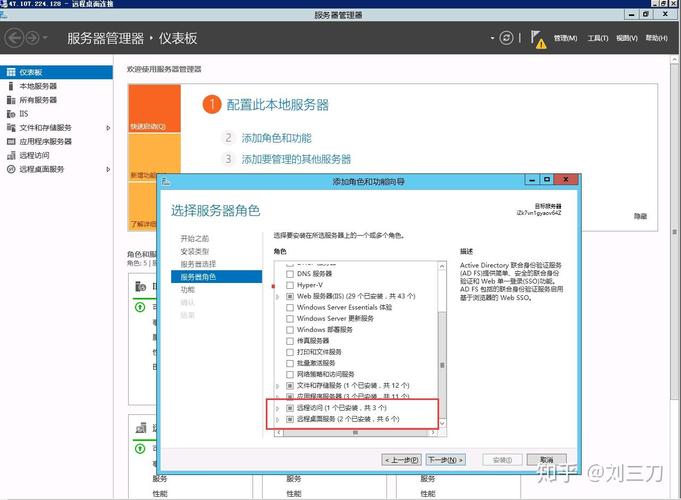Toggle DNS 服务器 role checkbox
This screenshot has height=500, width=681.
tap(290, 274)
